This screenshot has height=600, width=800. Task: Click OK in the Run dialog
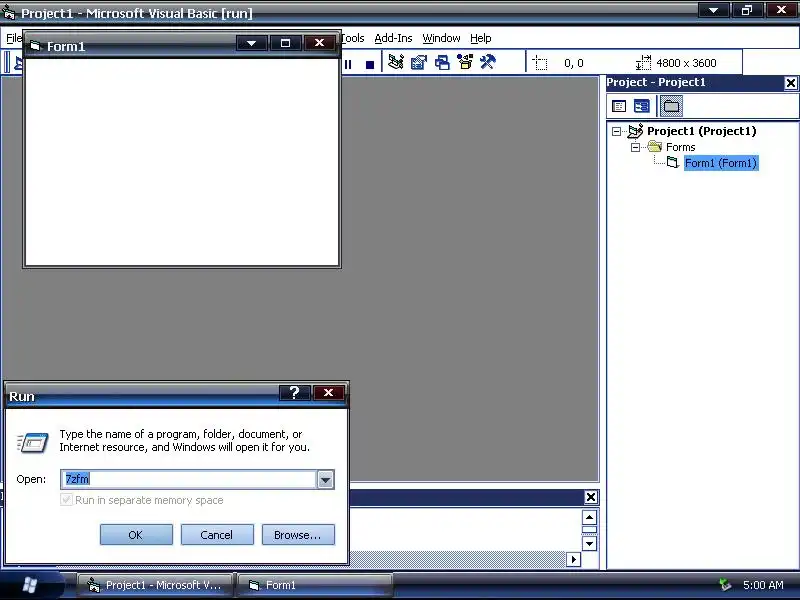pos(136,535)
